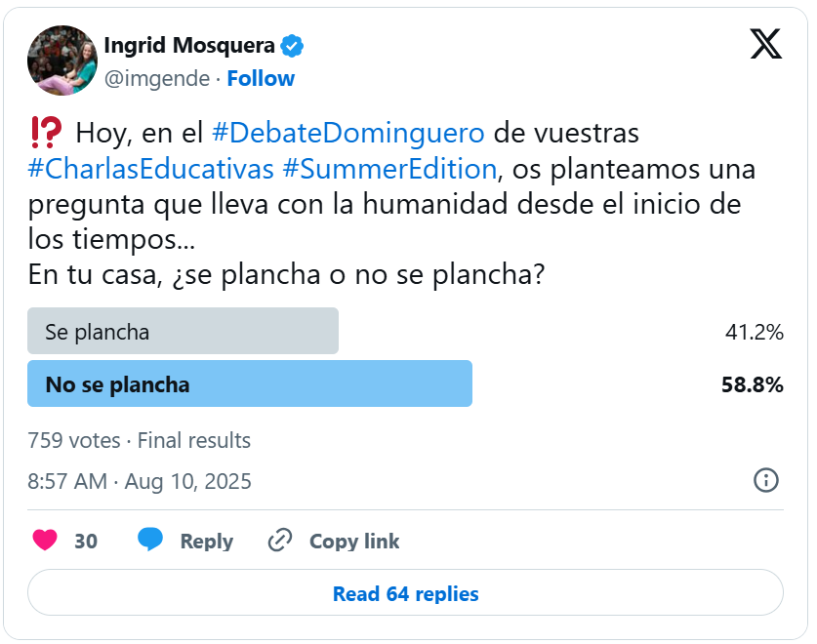Click the @imgende handle
The height and width of the screenshot is (644, 817).
[x=156, y=78]
